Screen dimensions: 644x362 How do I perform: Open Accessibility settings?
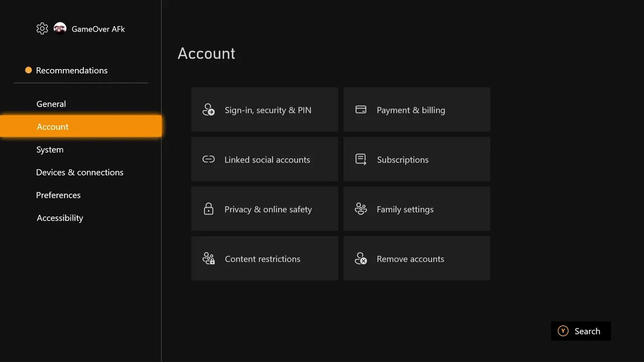click(x=60, y=218)
